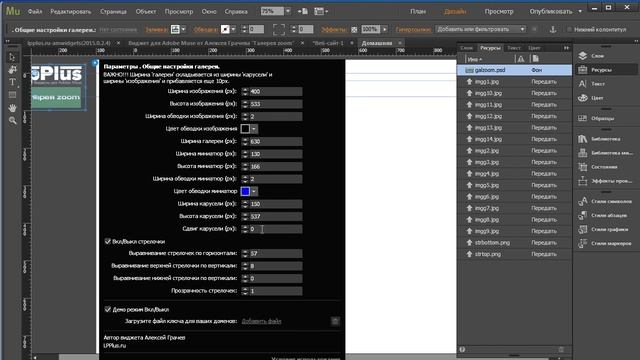Click the Добавить файл link
Image resolution: width=640 pixels, height=360 pixels.
pyautogui.click(x=261, y=321)
